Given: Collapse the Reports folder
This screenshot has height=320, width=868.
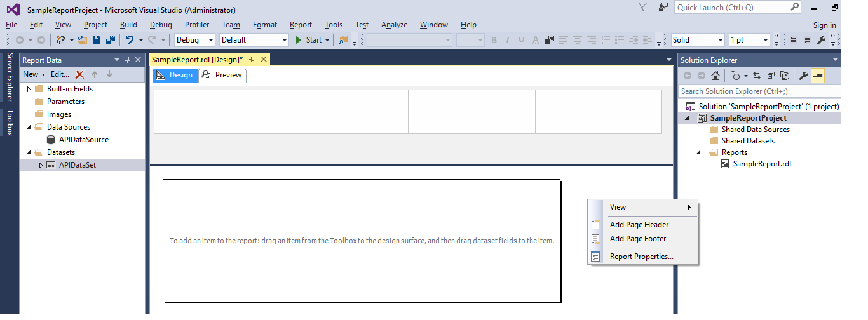Looking at the screenshot, I should [x=700, y=152].
